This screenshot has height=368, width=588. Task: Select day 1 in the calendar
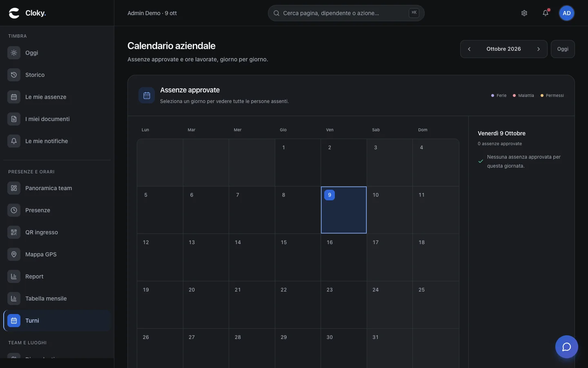pos(298,163)
